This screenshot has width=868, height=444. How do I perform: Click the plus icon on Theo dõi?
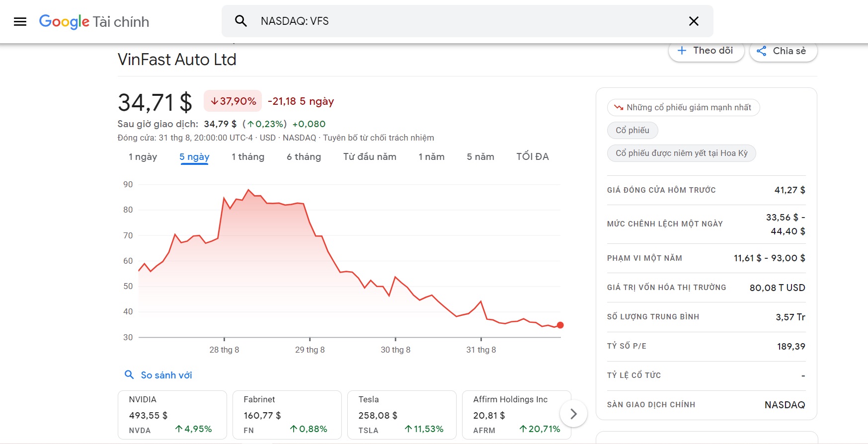point(682,51)
